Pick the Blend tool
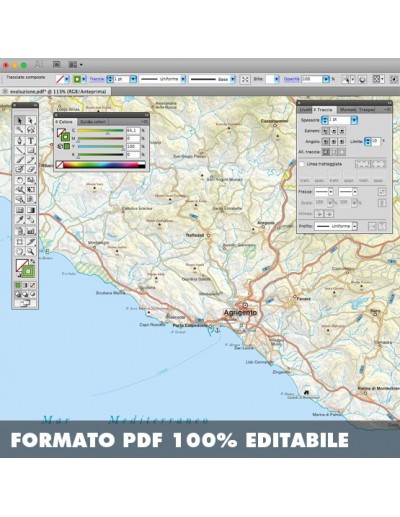Image resolution: width=400 pixels, height=517 pixels. click(x=31, y=220)
